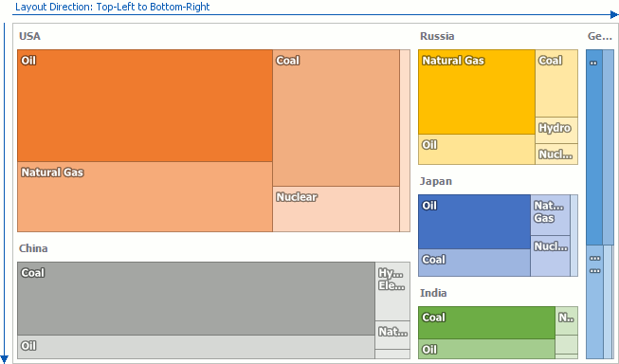This screenshot has width=619, height=364.
Task: Click the India group header
Action: pyautogui.click(x=433, y=293)
